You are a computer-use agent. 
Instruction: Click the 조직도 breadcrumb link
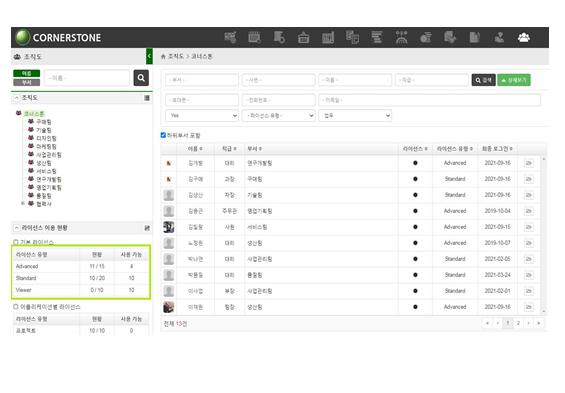(x=176, y=57)
